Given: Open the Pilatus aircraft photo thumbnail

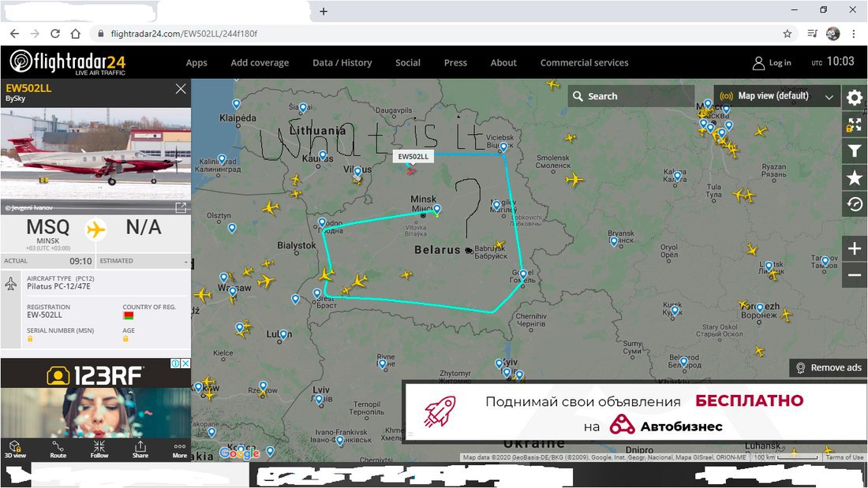Looking at the screenshot, I should point(95,161).
